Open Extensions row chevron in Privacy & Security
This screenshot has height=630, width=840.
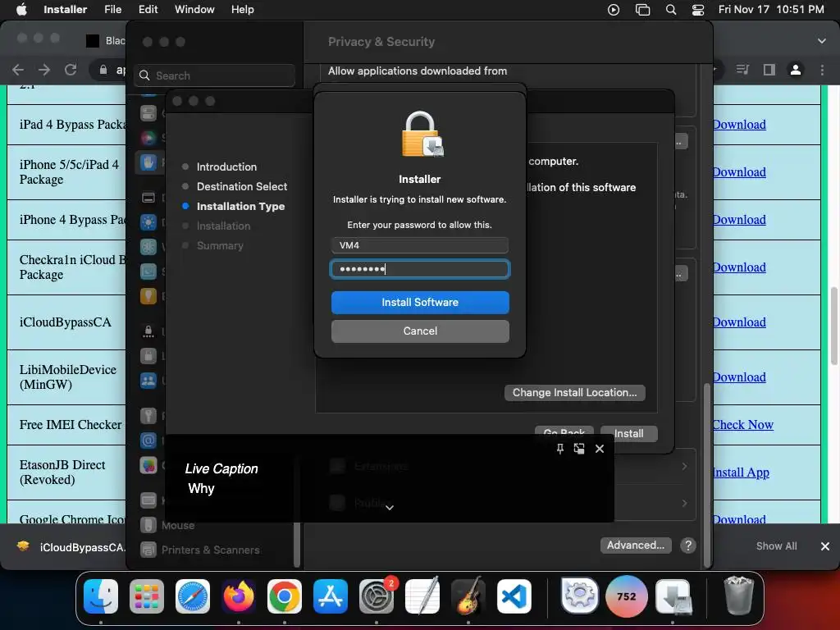click(684, 466)
